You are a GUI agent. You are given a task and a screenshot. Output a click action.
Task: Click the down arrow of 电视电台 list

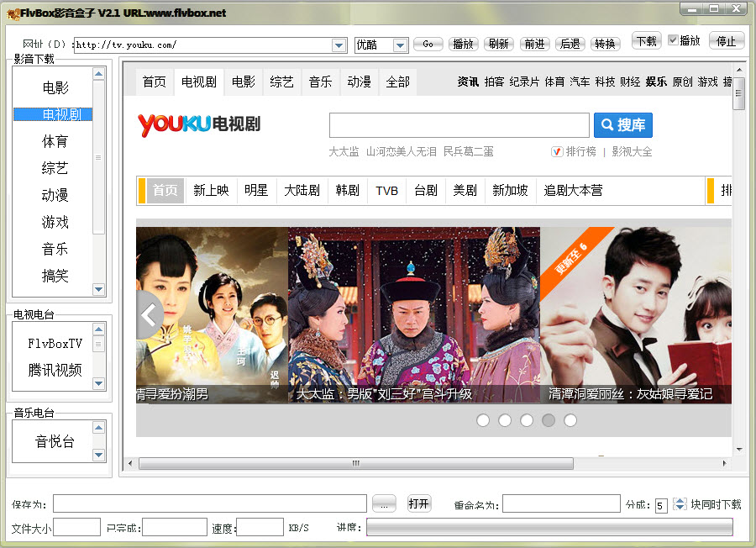[99, 383]
